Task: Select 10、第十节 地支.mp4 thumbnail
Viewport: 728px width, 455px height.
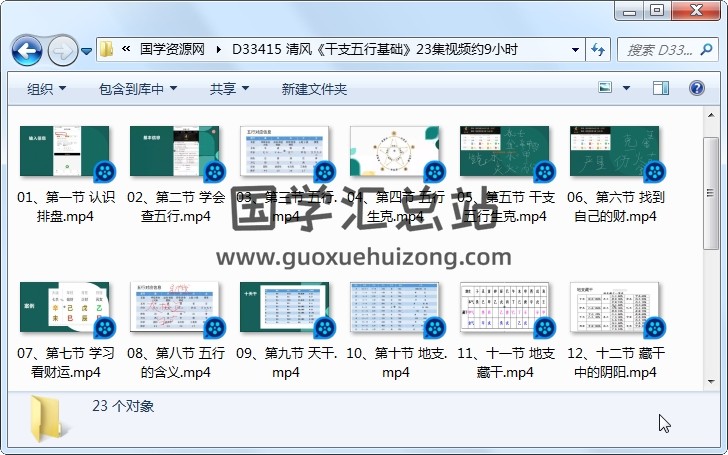Action: tap(395, 307)
